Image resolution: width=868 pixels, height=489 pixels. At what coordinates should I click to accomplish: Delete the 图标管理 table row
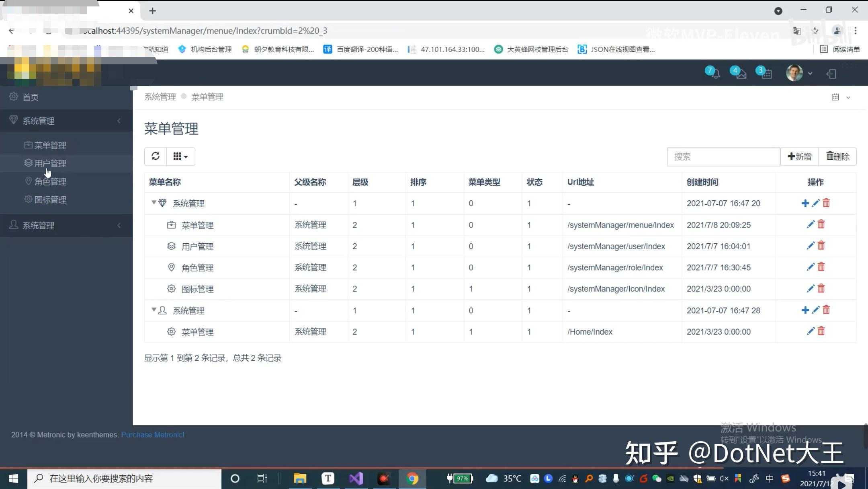coord(821,289)
